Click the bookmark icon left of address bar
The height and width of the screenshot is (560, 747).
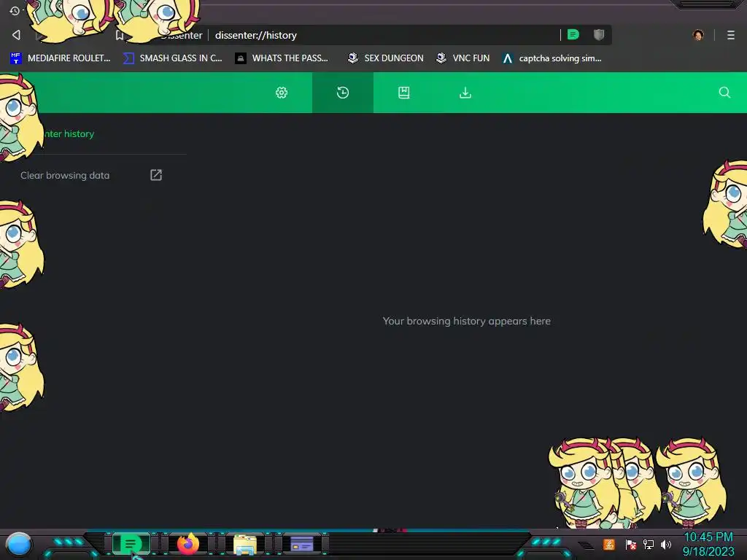120,35
